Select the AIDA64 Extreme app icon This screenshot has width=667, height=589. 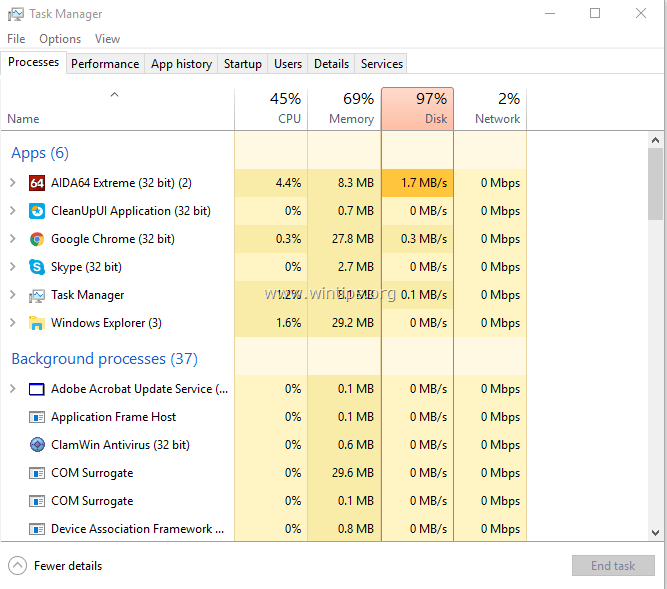tap(37, 183)
